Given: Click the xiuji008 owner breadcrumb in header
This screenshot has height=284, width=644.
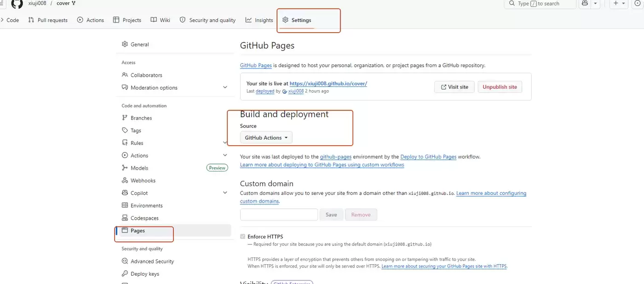Looking at the screenshot, I should (x=37, y=3).
